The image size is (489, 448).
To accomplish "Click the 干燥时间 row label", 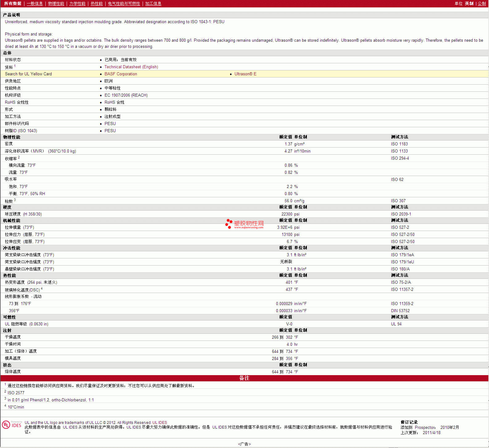I will [x=13, y=344].
